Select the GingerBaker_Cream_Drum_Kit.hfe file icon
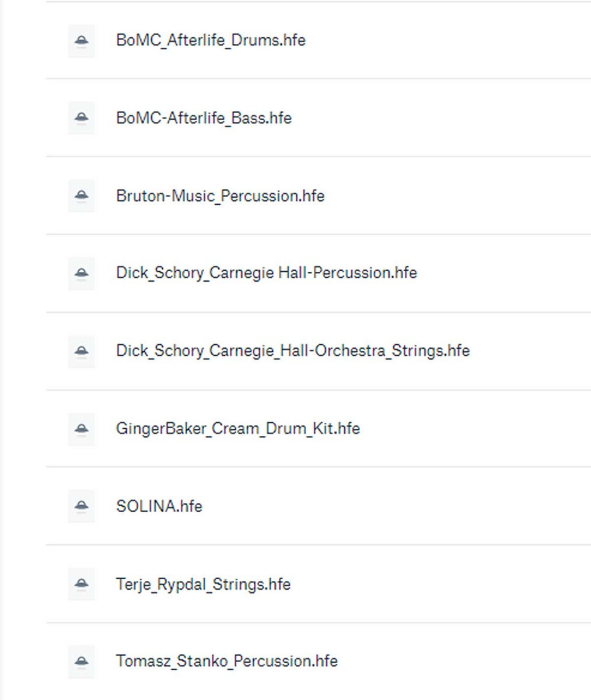Screen dimensions: 591x700 click(x=82, y=429)
